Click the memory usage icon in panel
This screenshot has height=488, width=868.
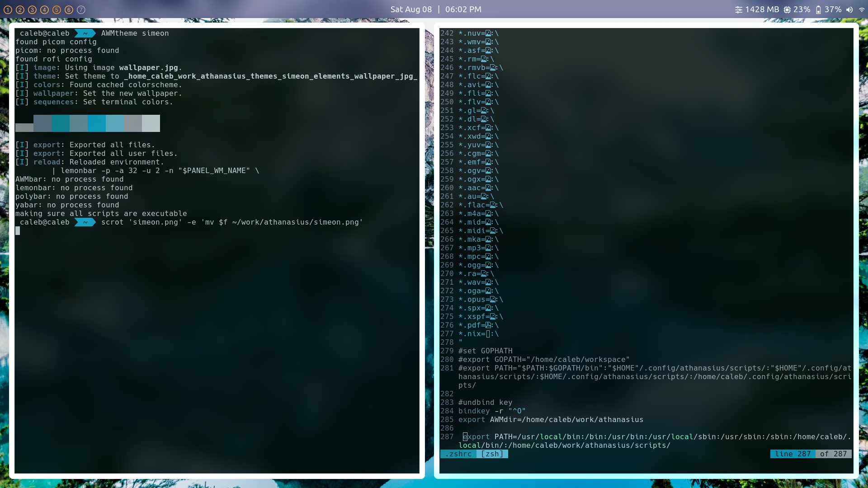point(738,9)
